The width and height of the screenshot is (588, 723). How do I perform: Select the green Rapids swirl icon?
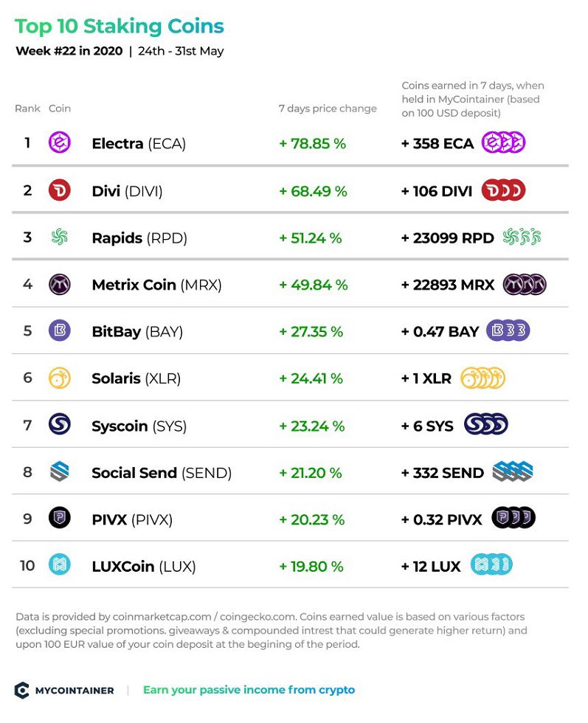[x=60, y=237]
